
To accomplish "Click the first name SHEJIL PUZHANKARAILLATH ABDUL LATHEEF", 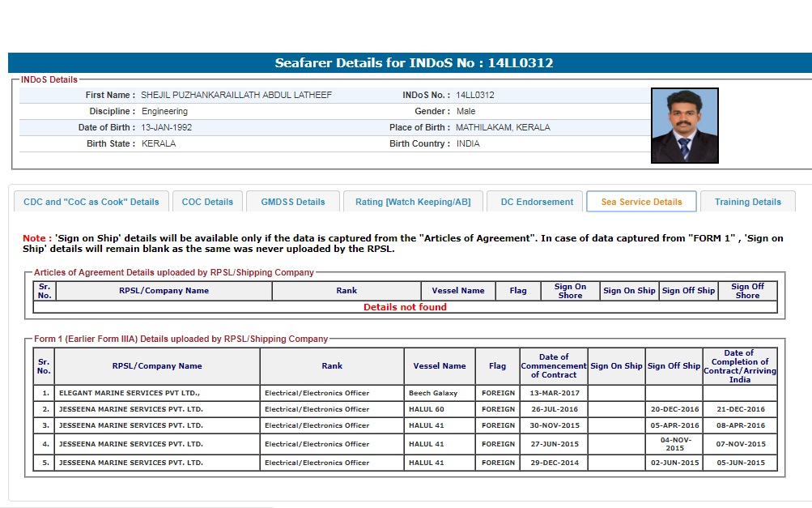I will (236, 95).
